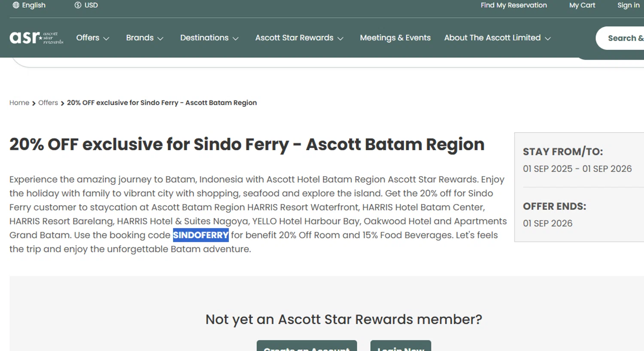The height and width of the screenshot is (351, 644).
Task: Open My Cart
Action: point(582,5)
